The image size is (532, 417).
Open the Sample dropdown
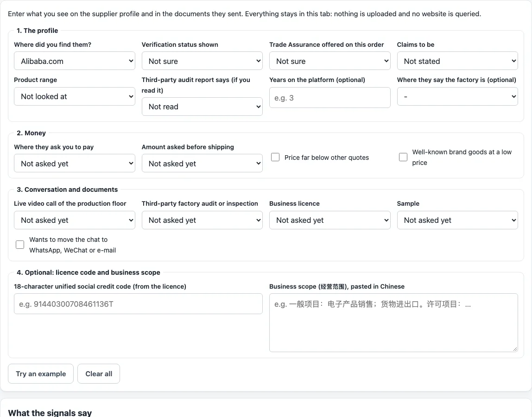pyautogui.click(x=457, y=220)
